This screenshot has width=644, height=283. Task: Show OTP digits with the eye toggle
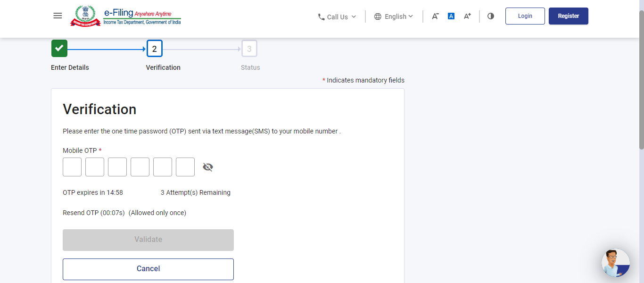pyautogui.click(x=207, y=166)
